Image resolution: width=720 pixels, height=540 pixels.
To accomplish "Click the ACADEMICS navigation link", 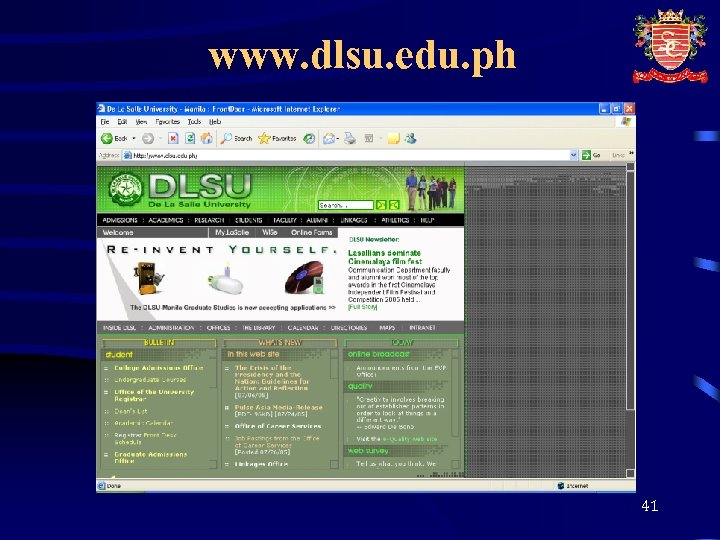I will pos(166,220).
